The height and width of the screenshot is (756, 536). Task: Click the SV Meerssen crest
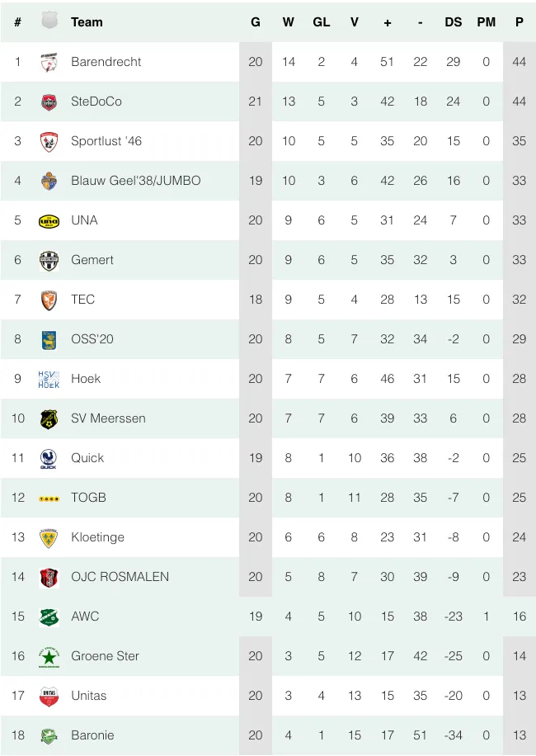pos(49,418)
